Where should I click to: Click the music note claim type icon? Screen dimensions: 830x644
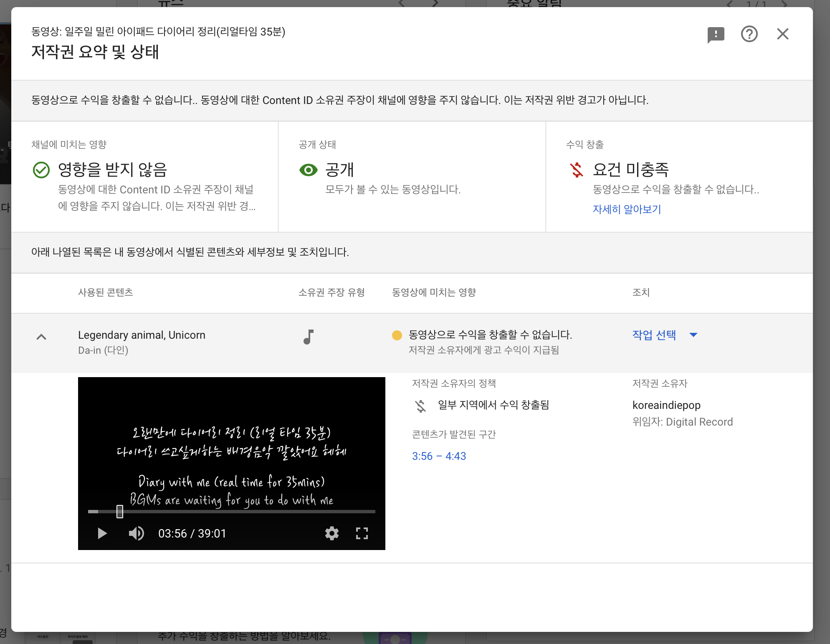coord(308,337)
